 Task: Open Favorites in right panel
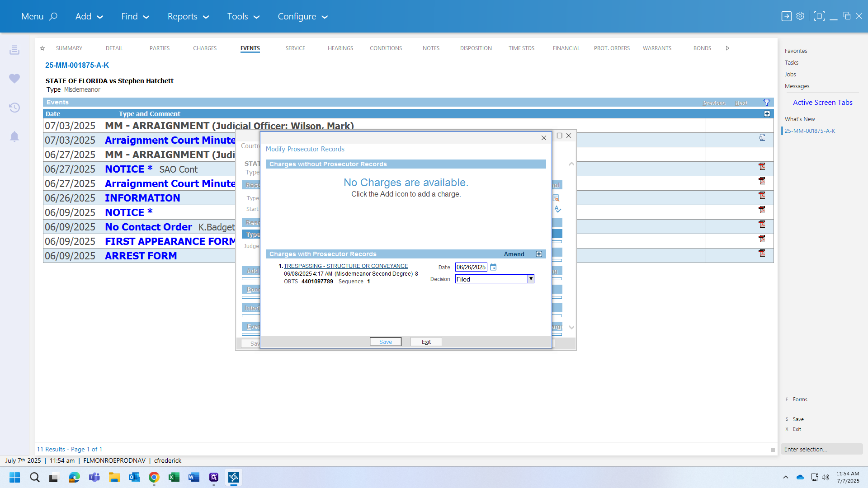pyautogui.click(x=796, y=51)
